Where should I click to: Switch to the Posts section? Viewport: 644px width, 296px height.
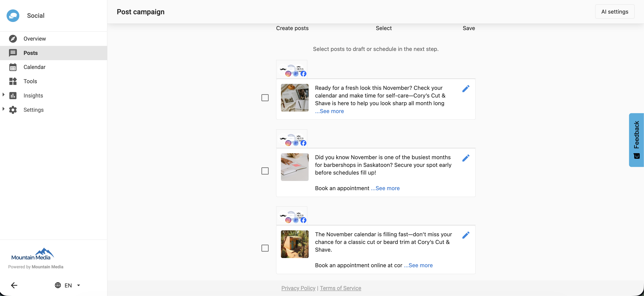point(31,53)
